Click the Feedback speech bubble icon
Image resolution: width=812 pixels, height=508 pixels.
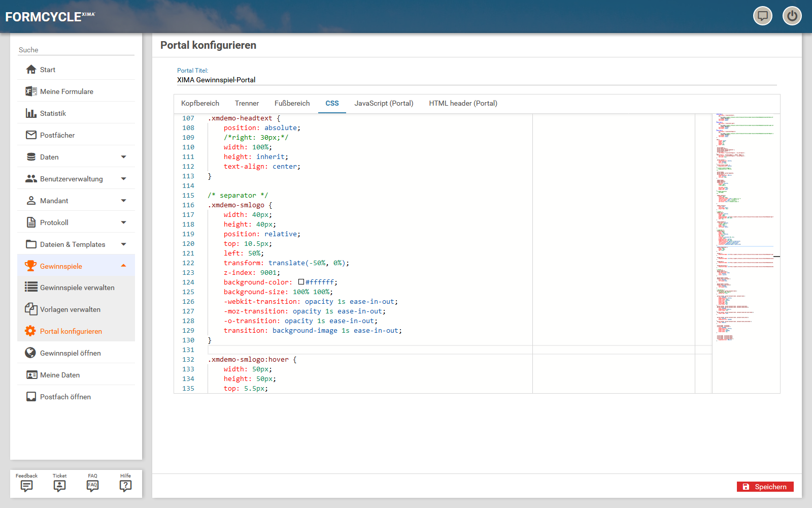[26, 486]
